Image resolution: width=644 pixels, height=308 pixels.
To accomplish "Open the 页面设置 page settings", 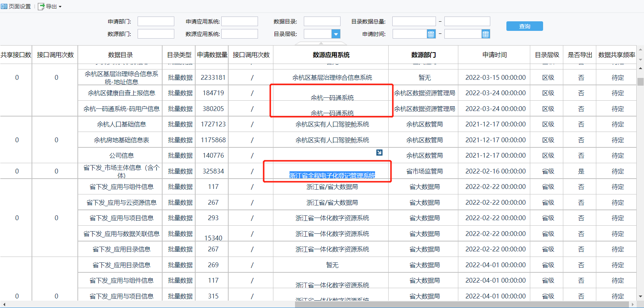I will [16, 6].
